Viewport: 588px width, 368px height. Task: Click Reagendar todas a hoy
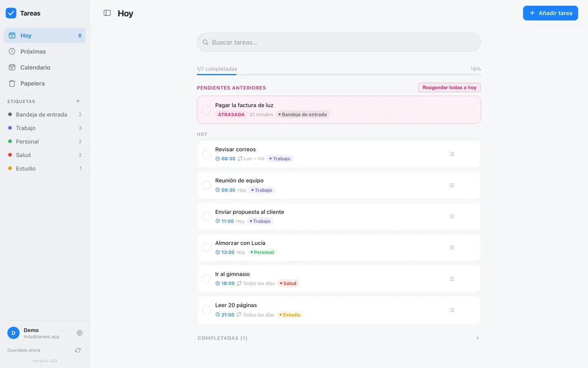coord(450,88)
